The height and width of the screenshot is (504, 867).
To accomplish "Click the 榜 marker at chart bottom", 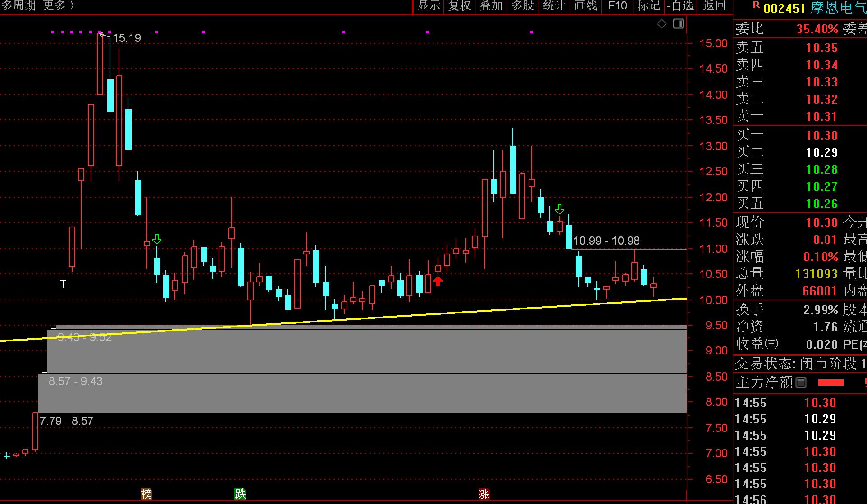I will pyautogui.click(x=146, y=494).
